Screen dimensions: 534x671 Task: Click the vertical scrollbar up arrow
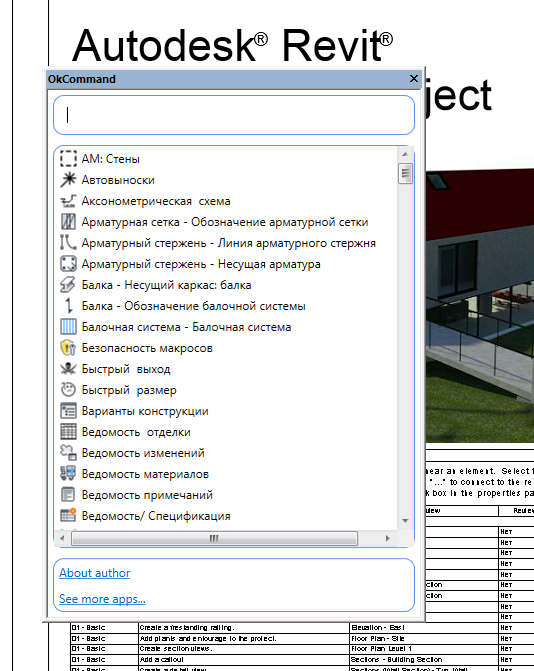click(405, 154)
